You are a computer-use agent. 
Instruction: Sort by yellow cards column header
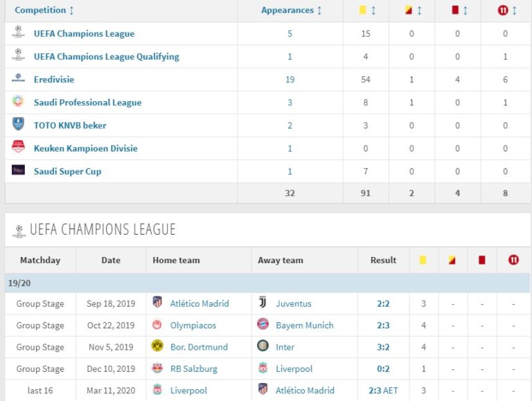(367, 10)
